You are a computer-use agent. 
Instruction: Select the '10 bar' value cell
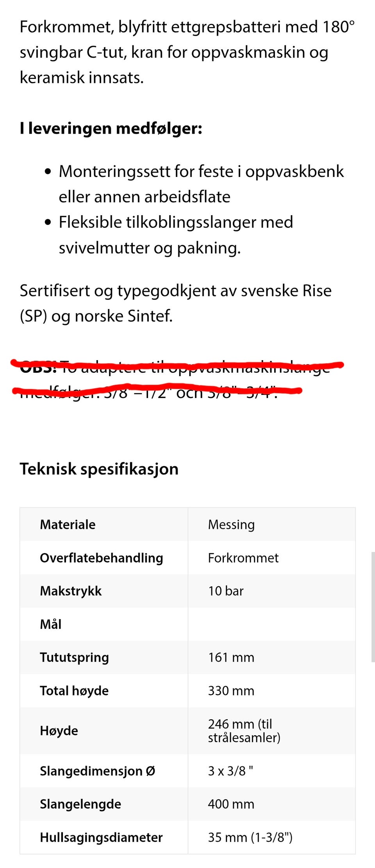226,591
